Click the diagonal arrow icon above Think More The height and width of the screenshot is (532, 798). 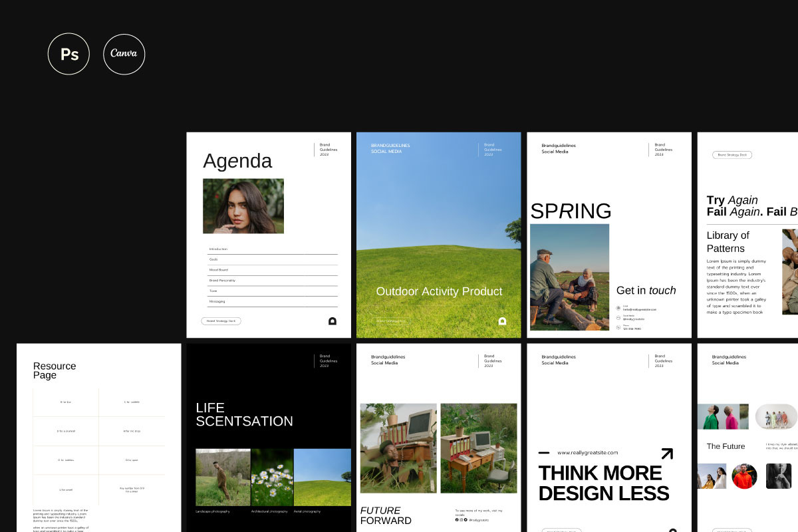coord(666,454)
